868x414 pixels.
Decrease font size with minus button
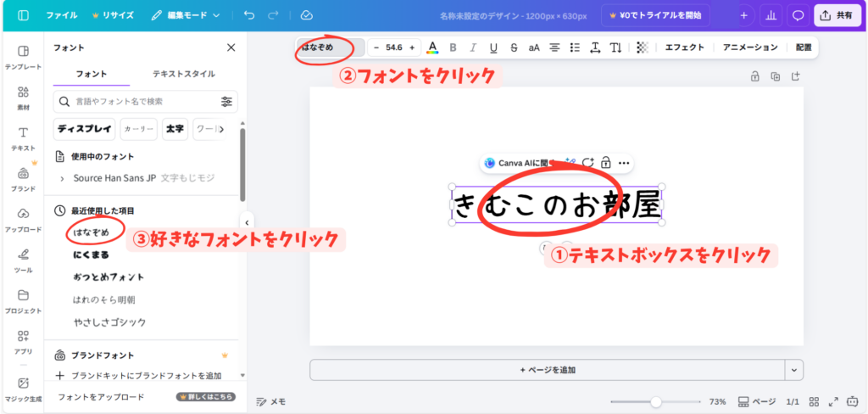[376, 48]
